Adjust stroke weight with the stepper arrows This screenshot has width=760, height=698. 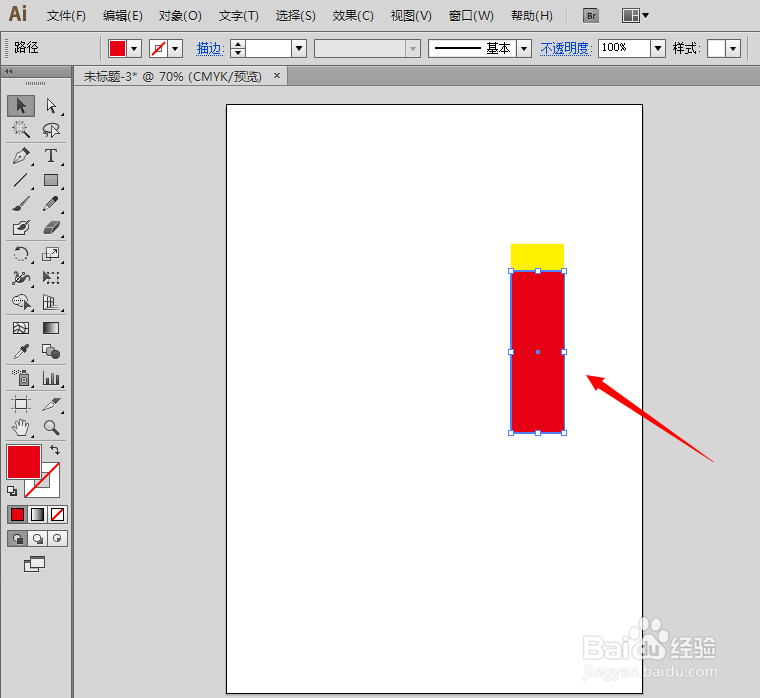pos(238,48)
